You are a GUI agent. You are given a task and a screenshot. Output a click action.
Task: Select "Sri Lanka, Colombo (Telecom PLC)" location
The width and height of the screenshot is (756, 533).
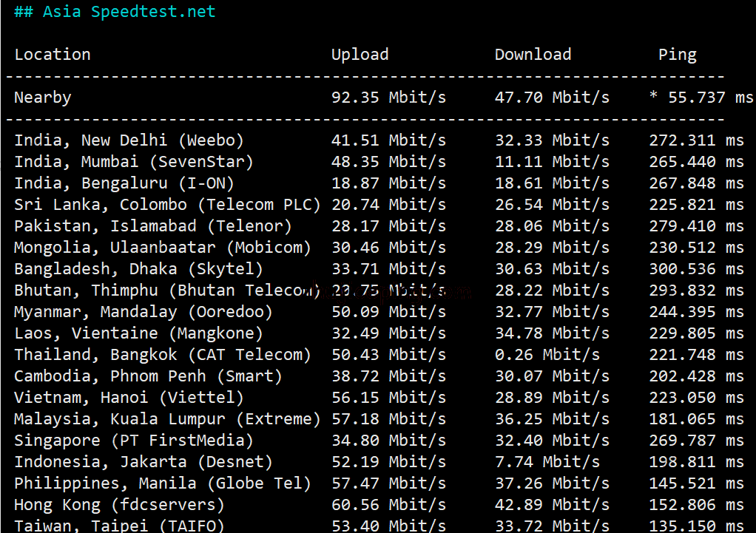(x=167, y=205)
